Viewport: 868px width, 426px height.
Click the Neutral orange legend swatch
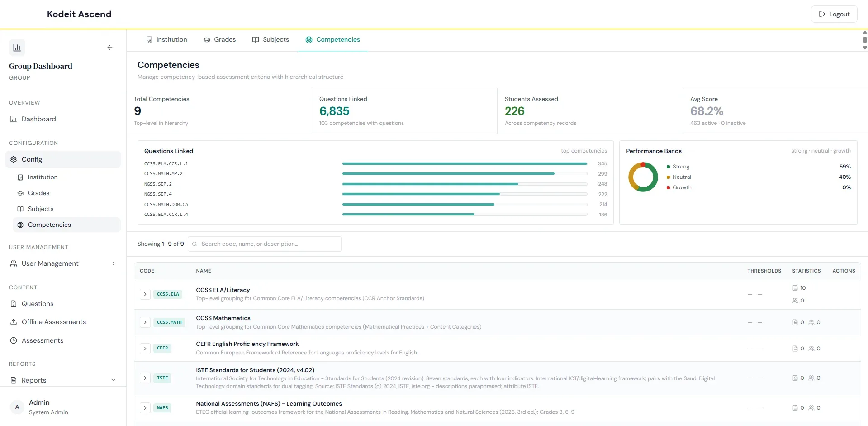[668, 177]
